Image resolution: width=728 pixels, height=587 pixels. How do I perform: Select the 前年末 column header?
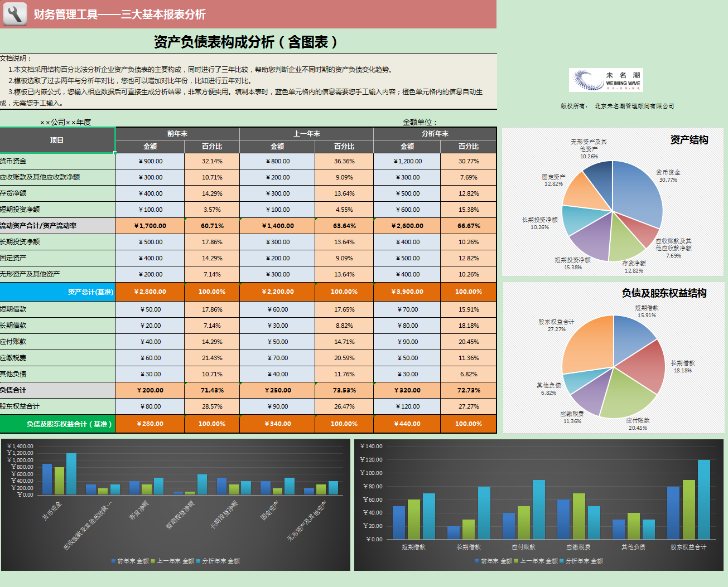(177, 133)
